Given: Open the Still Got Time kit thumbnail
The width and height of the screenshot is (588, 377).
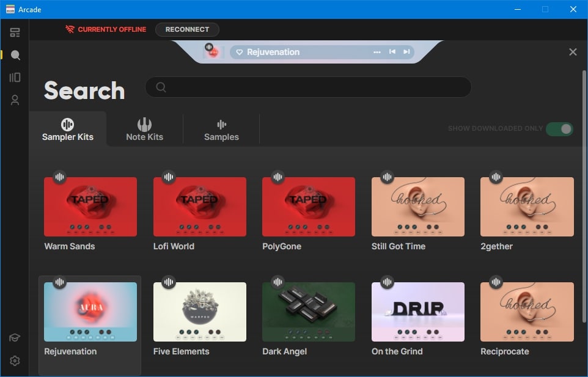Looking at the screenshot, I should 417,207.
